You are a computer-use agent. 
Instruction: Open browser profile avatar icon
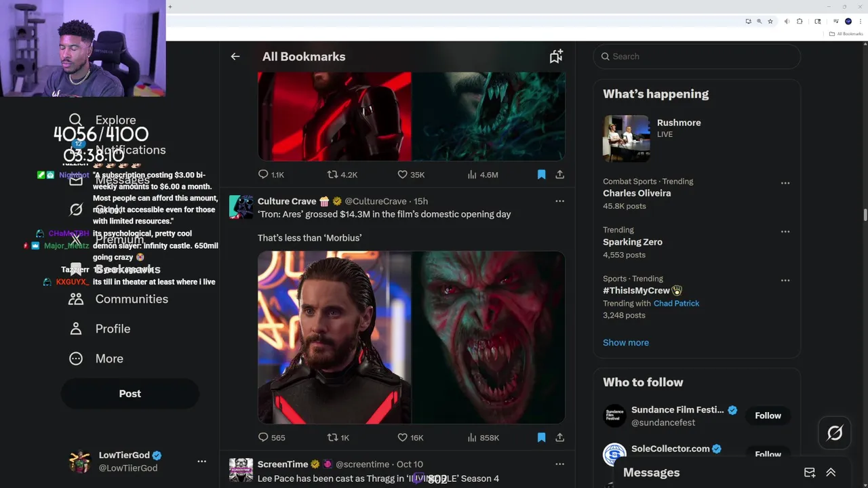point(848,22)
